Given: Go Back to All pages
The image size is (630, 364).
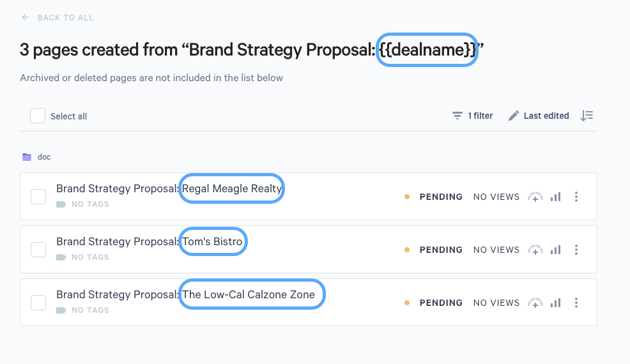Looking at the screenshot, I should pyautogui.click(x=65, y=17).
